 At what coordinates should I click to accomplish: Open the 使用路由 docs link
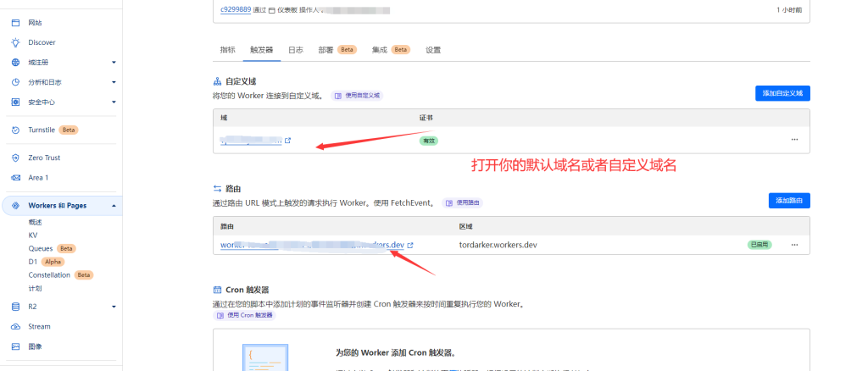(x=462, y=203)
